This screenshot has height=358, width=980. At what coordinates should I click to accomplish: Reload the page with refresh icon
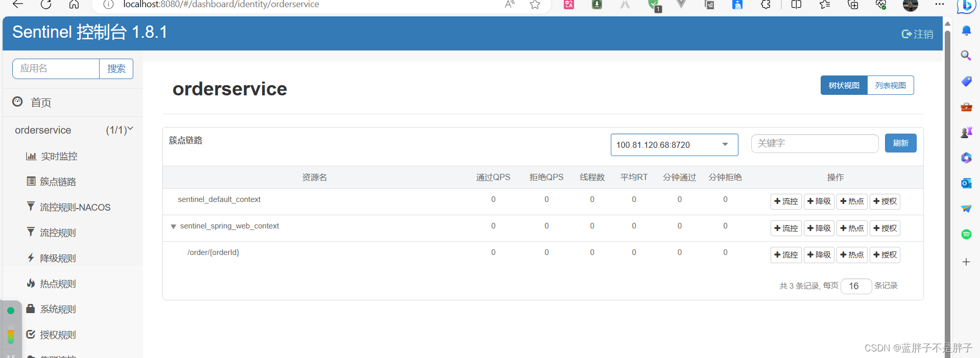point(46,4)
